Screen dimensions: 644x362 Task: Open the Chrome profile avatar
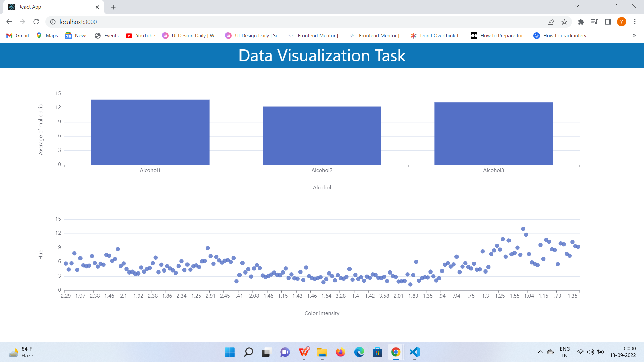pyautogui.click(x=622, y=22)
